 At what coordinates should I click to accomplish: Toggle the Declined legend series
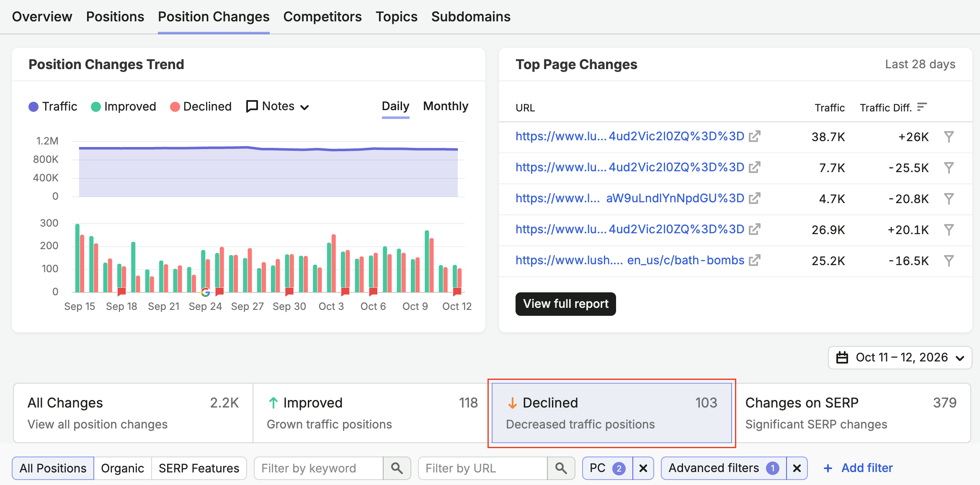(x=201, y=107)
